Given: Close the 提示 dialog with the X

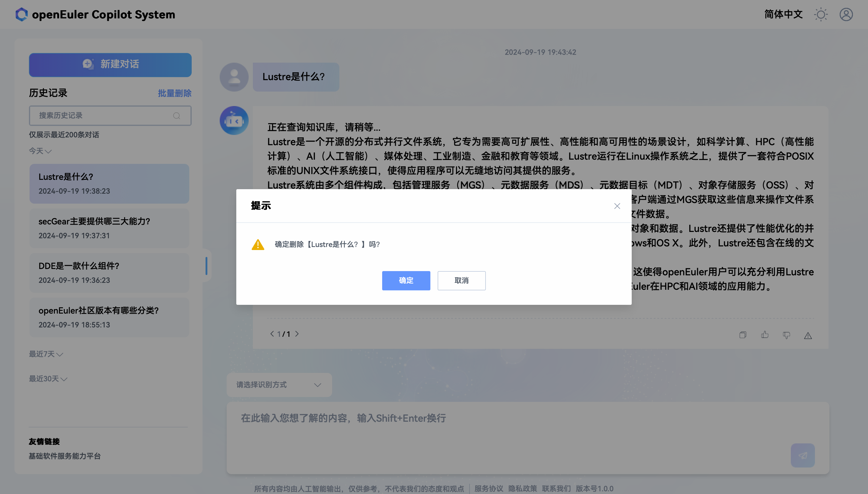Looking at the screenshot, I should 617,206.
